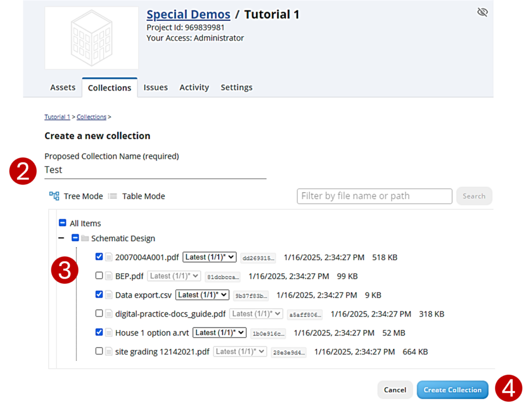Toggle the All Items checkbox

[62, 223]
